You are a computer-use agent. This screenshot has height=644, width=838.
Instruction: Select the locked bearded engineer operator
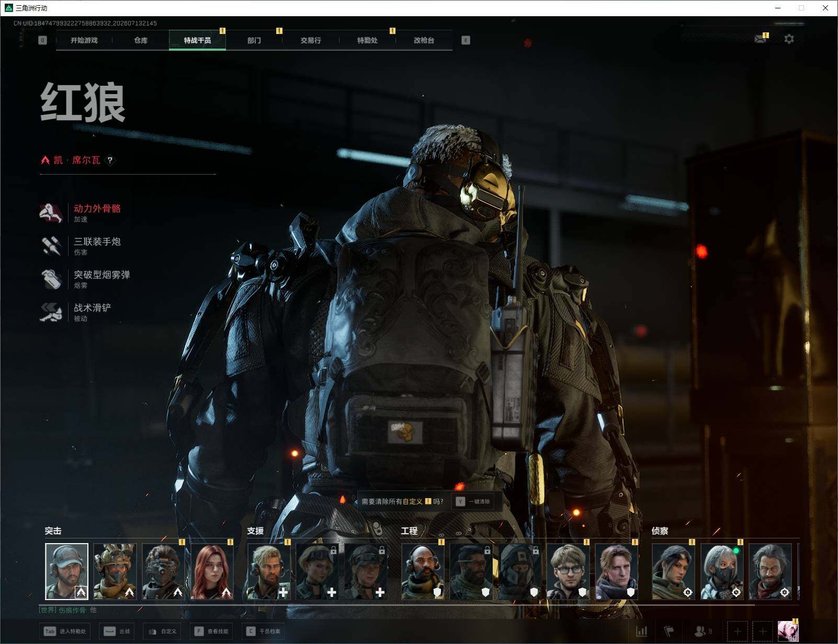pos(471,571)
